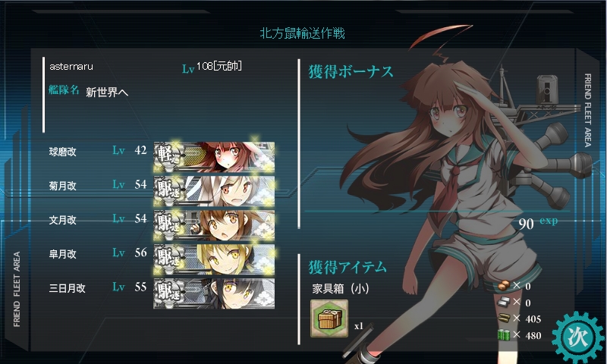The width and height of the screenshot is (607, 364).
Task: Click the fleet name 新世界へ
Action: click(107, 92)
